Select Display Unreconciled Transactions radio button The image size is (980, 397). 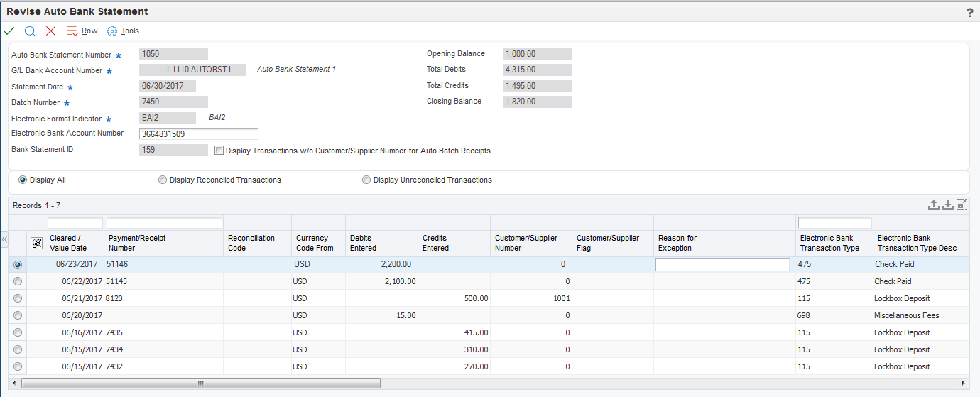(366, 180)
